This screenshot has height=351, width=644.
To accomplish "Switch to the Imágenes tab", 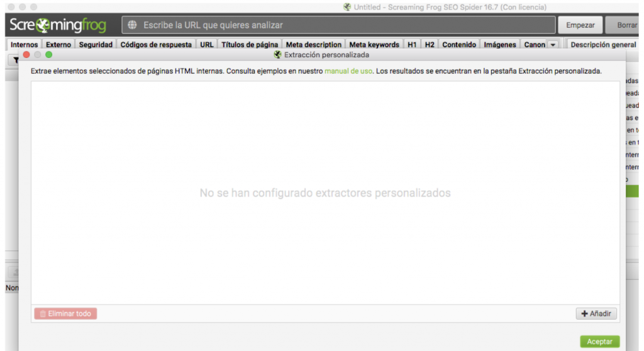I will click(x=500, y=45).
